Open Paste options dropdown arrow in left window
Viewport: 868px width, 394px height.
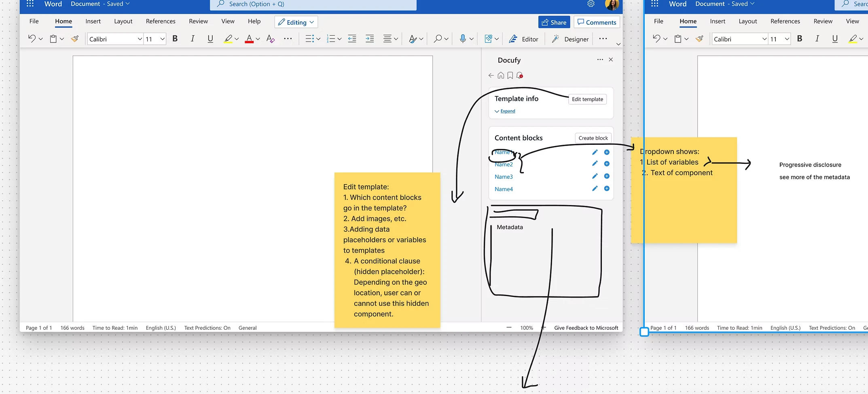62,39
